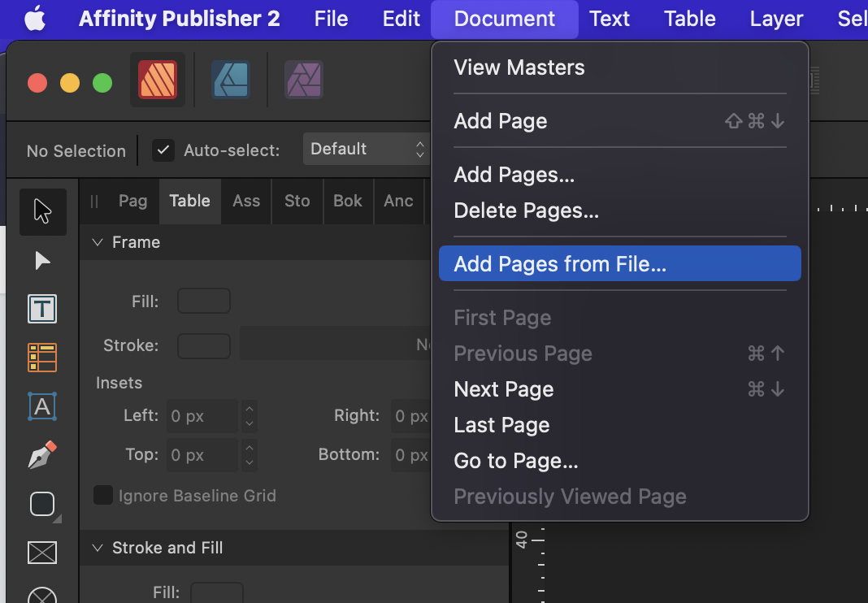Switch to the Designer persona icon
The height and width of the screenshot is (603, 868).
point(230,80)
